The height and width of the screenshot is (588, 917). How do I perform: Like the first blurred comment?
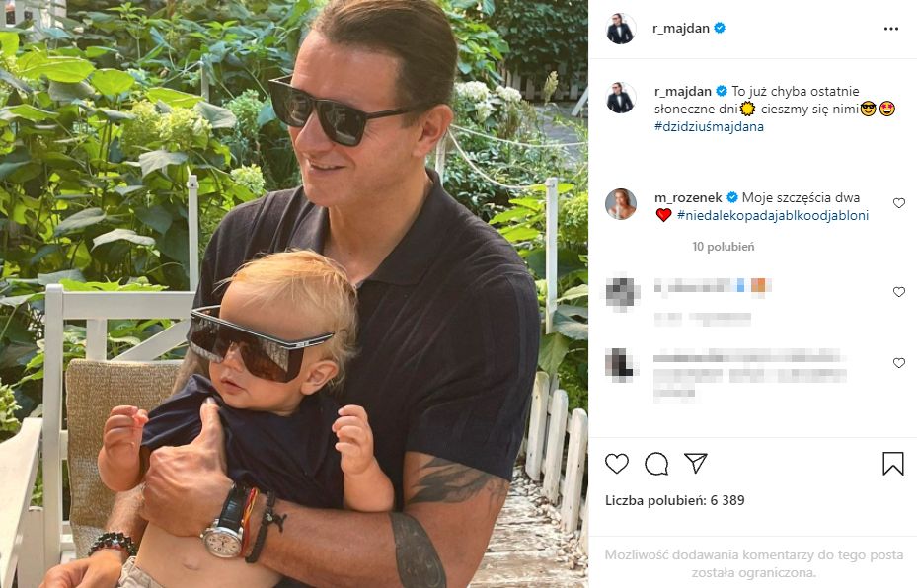[x=898, y=292]
